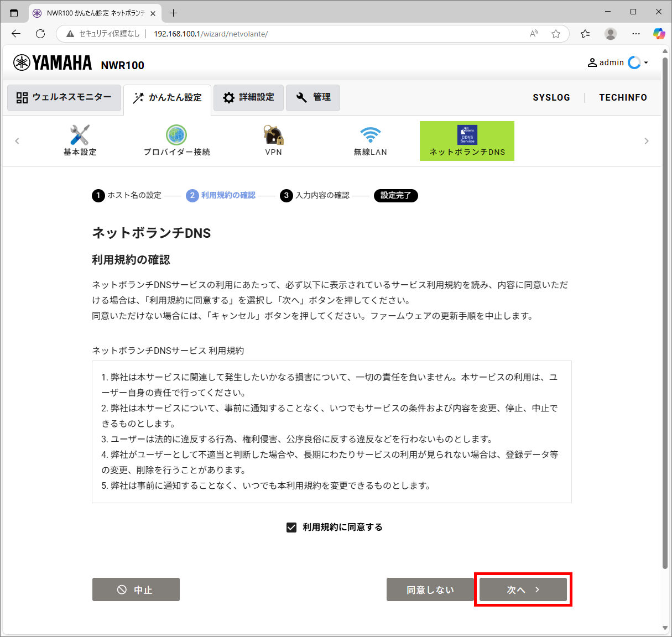Open the Copilot icon in toolbar
Image resolution: width=672 pixels, height=637 pixels.
coord(659,34)
